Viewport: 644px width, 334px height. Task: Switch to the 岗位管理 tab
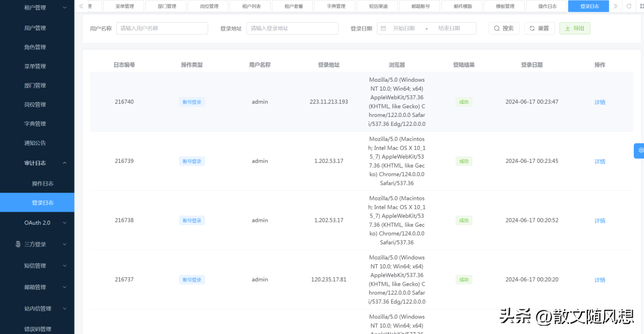click(x=209, y=6)
